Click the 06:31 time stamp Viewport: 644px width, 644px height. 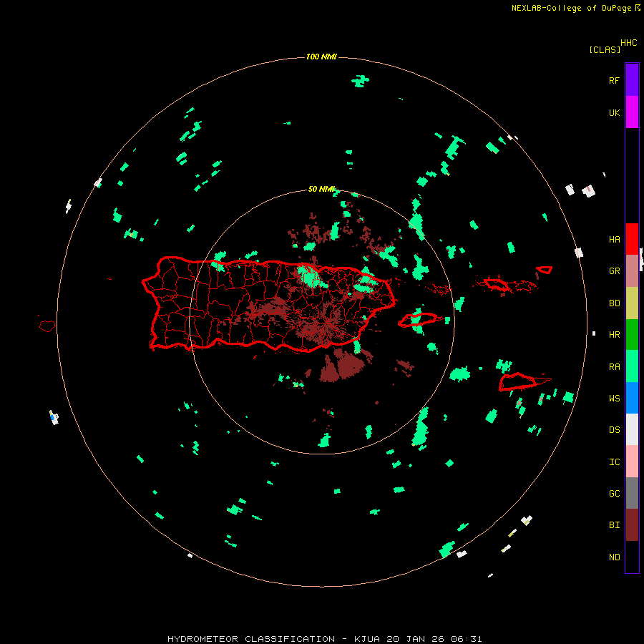click(466, 639)
